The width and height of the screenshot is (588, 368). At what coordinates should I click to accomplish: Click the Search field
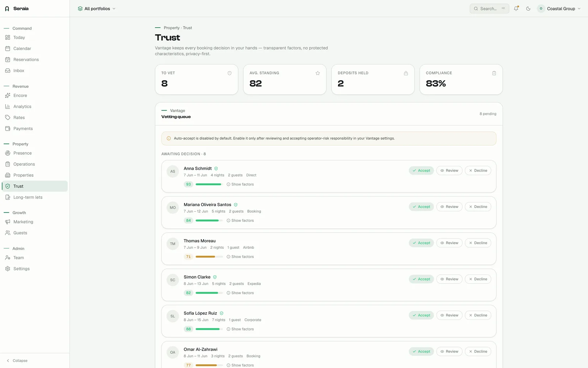pyautogui.click(x=489, y=8)
